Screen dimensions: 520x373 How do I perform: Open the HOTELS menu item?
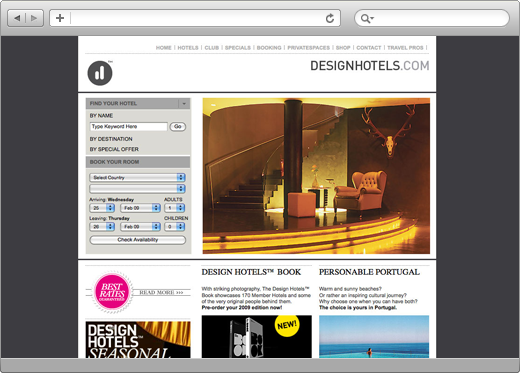(188, 48)
